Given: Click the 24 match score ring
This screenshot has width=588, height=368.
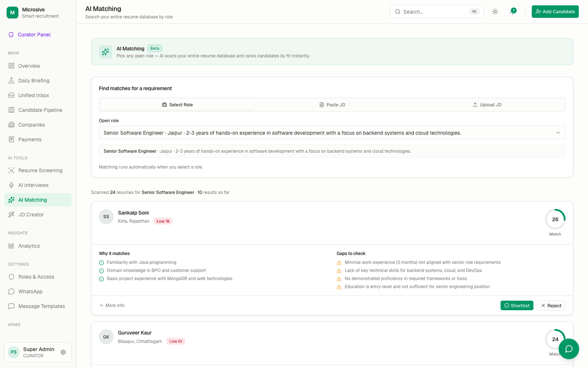Looking at the screenshot, I should click(x=555, y=339).
